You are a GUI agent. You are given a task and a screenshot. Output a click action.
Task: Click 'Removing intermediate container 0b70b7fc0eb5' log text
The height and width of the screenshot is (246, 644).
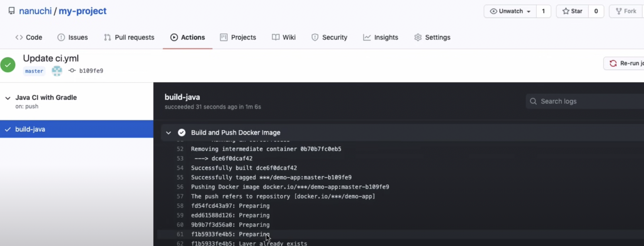coord(266,149)
